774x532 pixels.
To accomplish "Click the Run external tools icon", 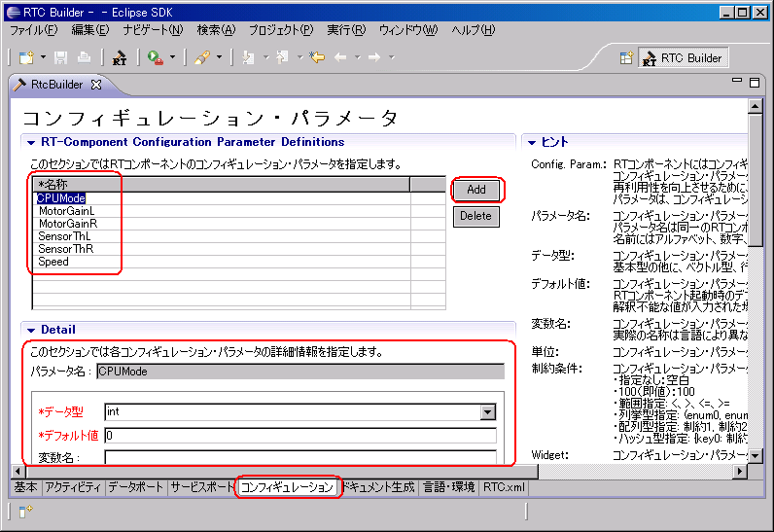I will pyautogui.click(x=155, y=57).
